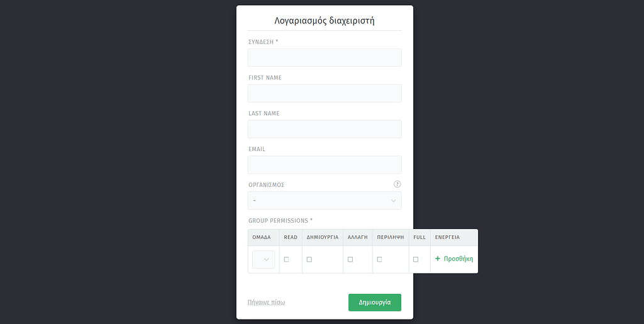Viewport: 644px width, 324px height.
Task: Select the LAST NAME input field
Action: [x=325, y=129]
